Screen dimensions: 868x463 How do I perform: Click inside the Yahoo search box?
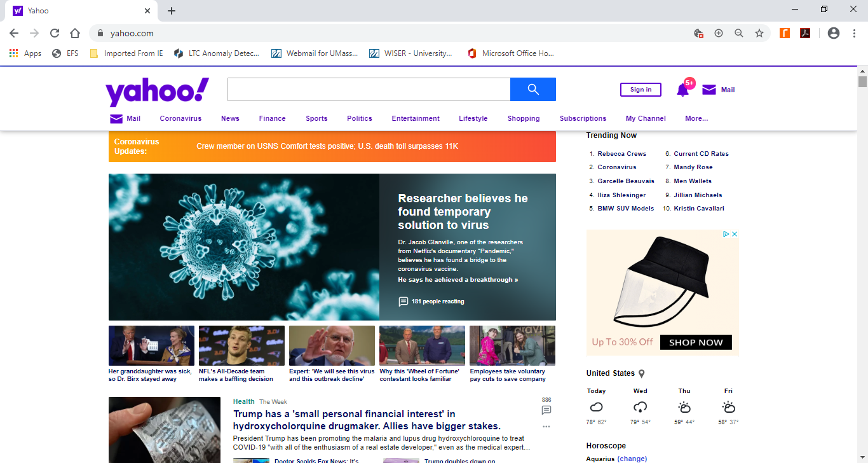[x=369, y=89]
